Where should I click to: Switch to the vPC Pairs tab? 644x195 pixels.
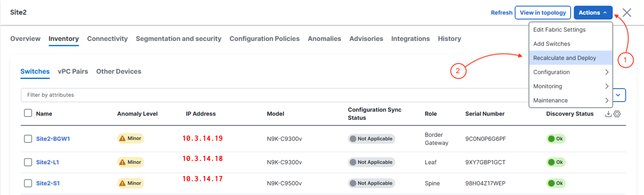(73, 72)
